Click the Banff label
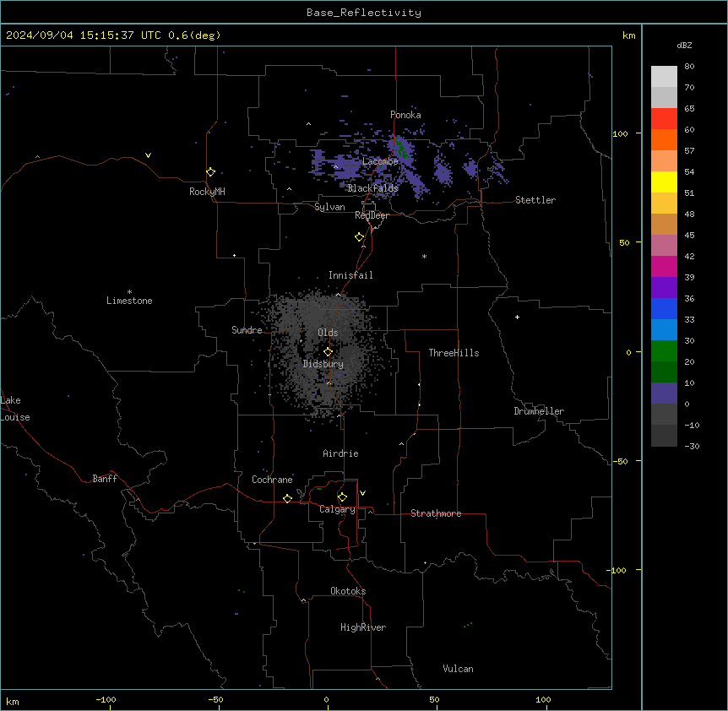 [105, 479]
